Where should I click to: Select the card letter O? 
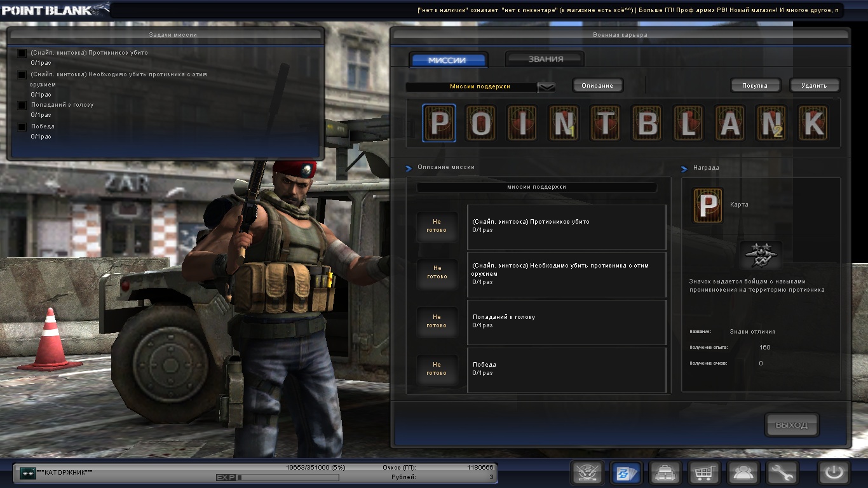(x=481, y=123)
